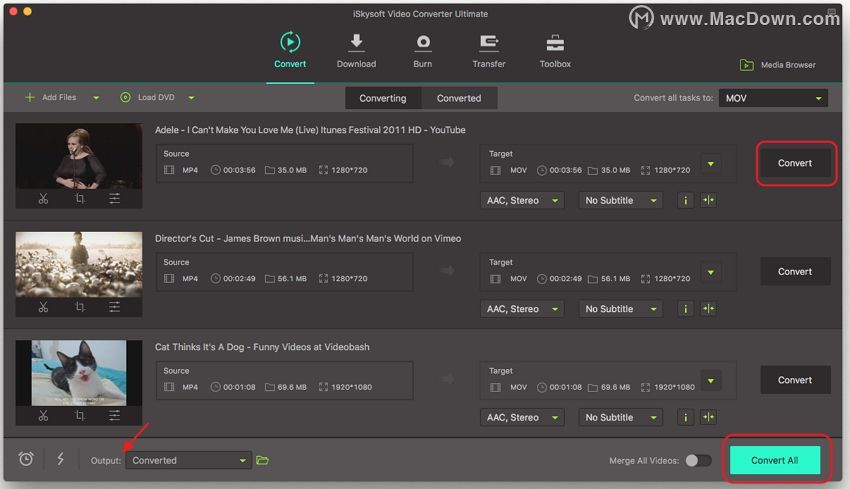This screenshot has width=850, height=489.
Task: Expand target format options for Adele video
Action: point(711,164)
